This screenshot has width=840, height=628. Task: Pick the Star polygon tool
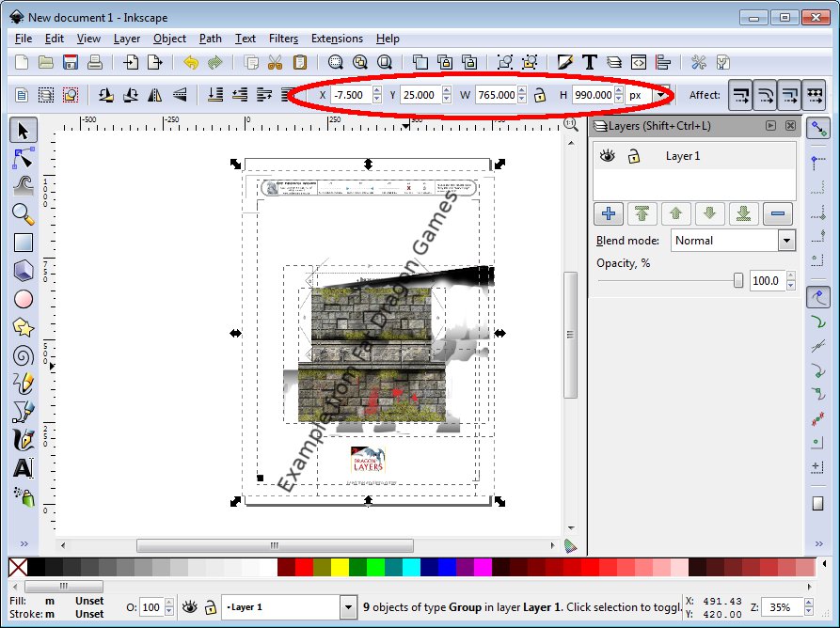(24, 327)
